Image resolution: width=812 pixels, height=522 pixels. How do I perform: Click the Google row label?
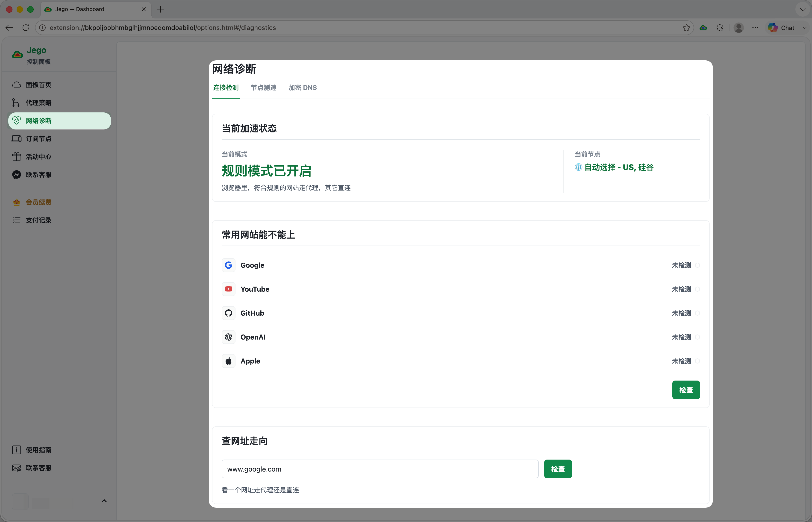252,265
